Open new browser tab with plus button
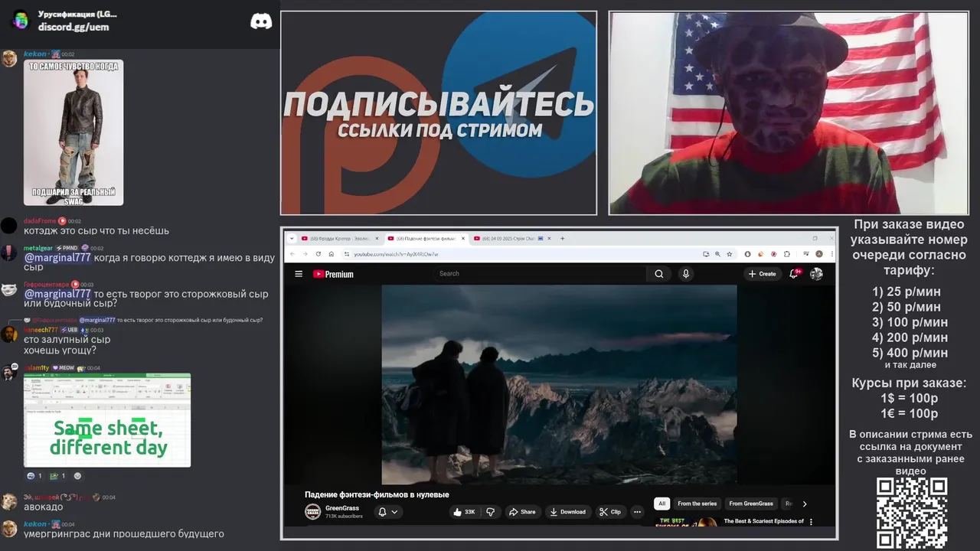This screenshot has width=980, height=551. 562,238
